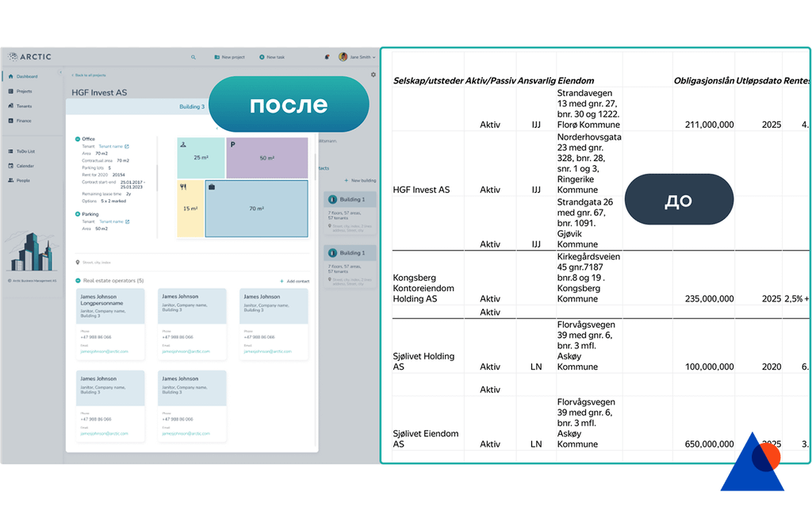Select the Kirkegårdsveien 45 property cell
Viewport: 812px width, 511px height.
589,279
